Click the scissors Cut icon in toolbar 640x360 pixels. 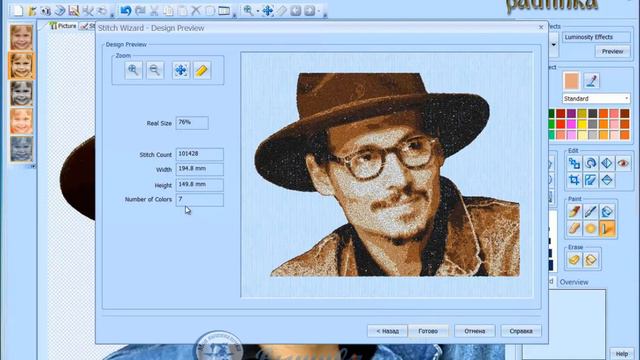(154, 10)
